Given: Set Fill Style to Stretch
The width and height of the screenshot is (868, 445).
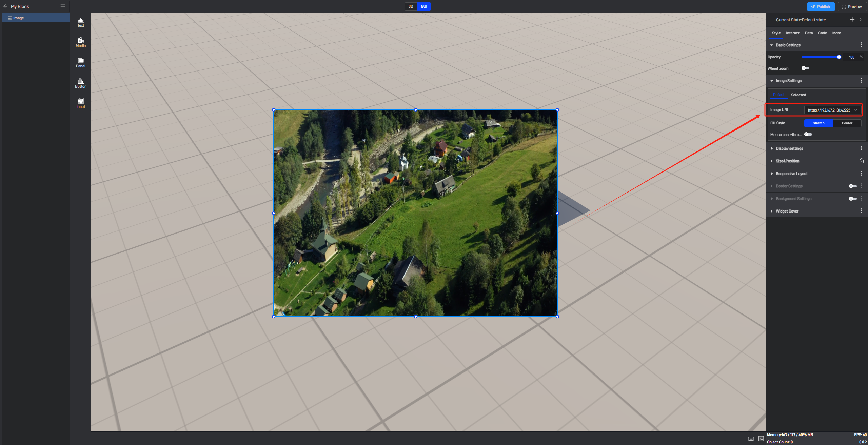Looking at the screenshot, I should [x=818, y=123].
